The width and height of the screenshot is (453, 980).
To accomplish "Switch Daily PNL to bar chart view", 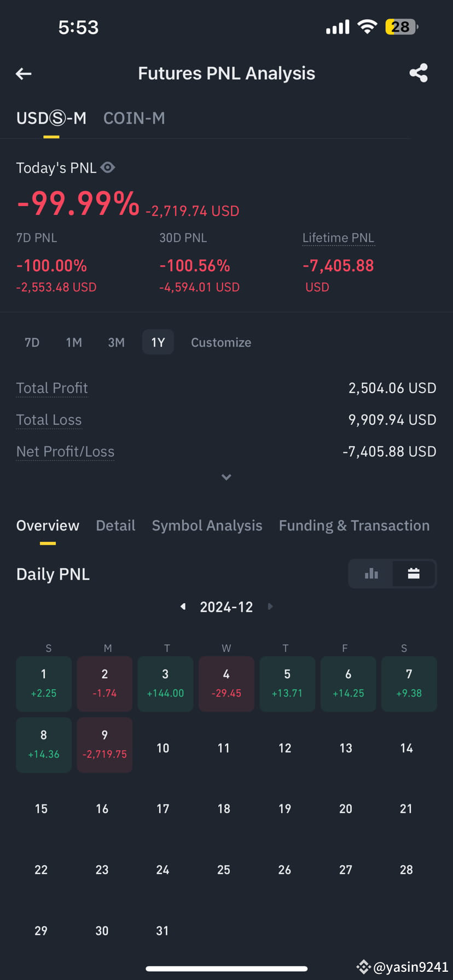I will [371, 573].
